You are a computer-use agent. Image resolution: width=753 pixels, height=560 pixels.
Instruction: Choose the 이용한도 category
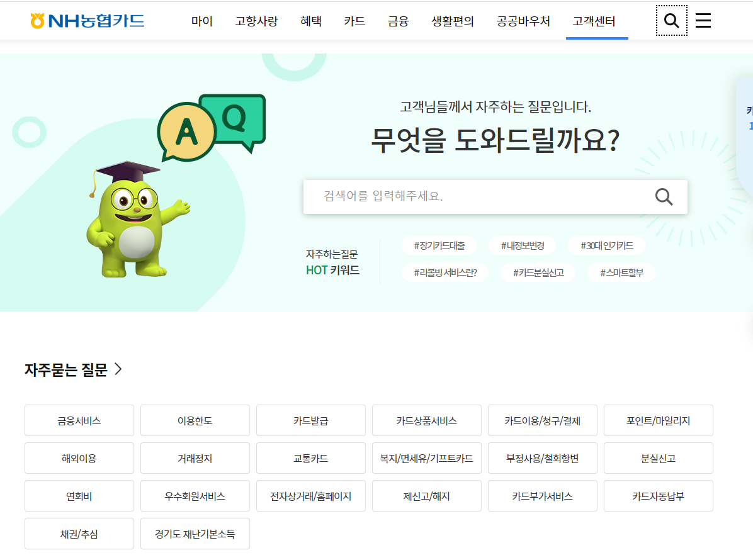tap(195, 420)
